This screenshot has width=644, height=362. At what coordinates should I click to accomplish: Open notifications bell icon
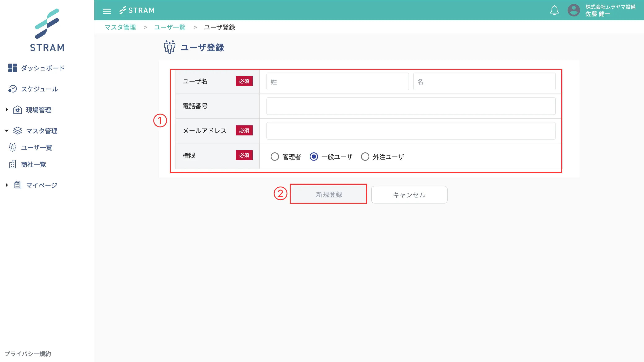click(554, 10)
